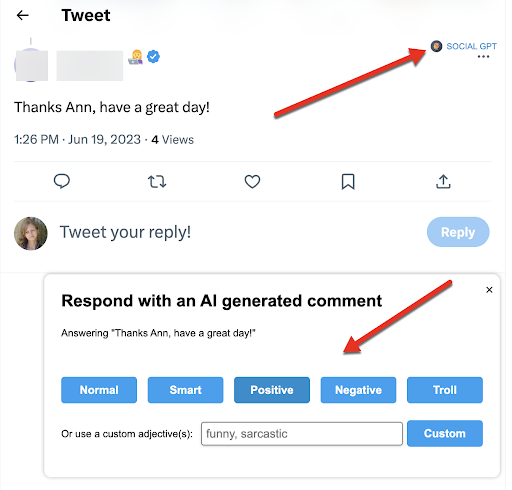Click the Tweet your reply text area
The width and height of the screenshot is (512, 490).
[x=125, y=232]
